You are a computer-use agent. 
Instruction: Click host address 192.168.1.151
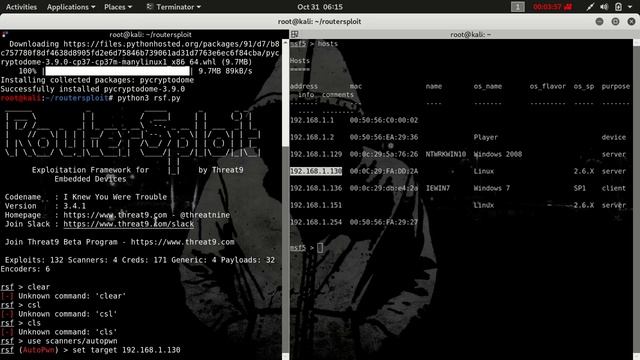click(316, 205)
